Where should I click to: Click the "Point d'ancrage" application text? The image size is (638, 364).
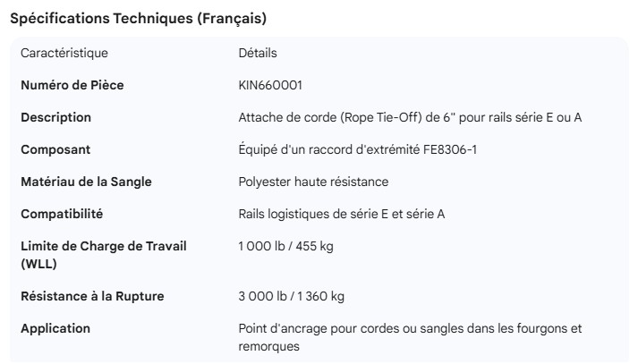[x=410, y=329]
